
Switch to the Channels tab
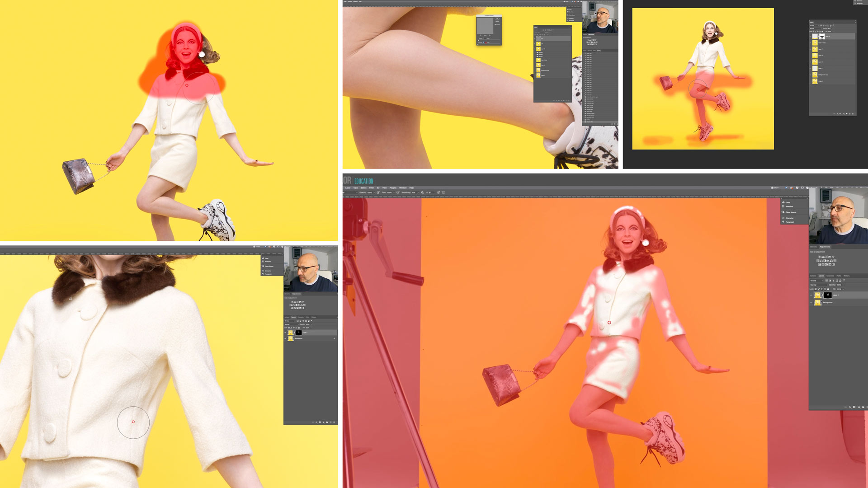pos(830,276)
